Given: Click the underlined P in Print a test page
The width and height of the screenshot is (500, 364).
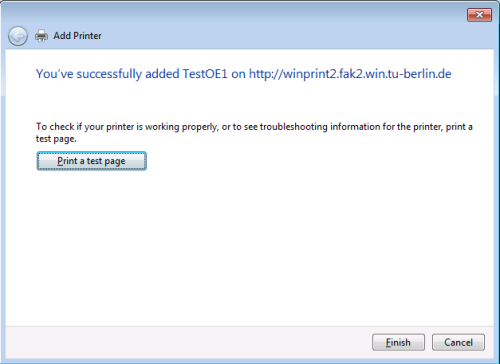Looking at the screenshot, I should coord(60,161).
